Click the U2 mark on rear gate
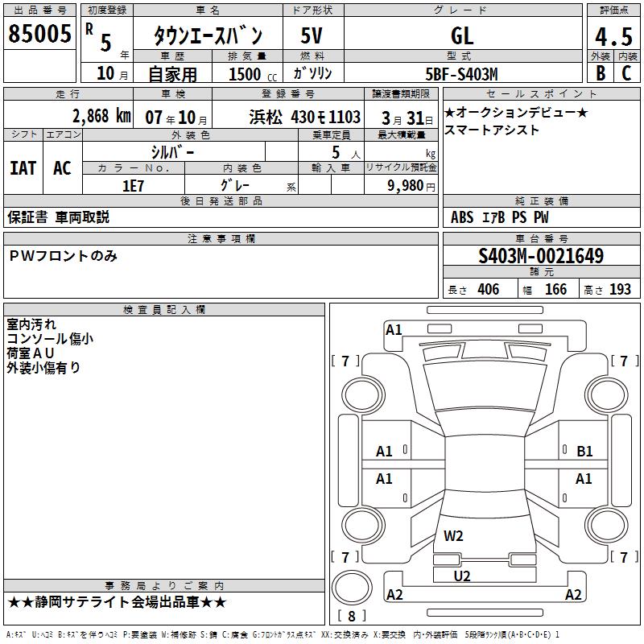 tap(462, 576)
